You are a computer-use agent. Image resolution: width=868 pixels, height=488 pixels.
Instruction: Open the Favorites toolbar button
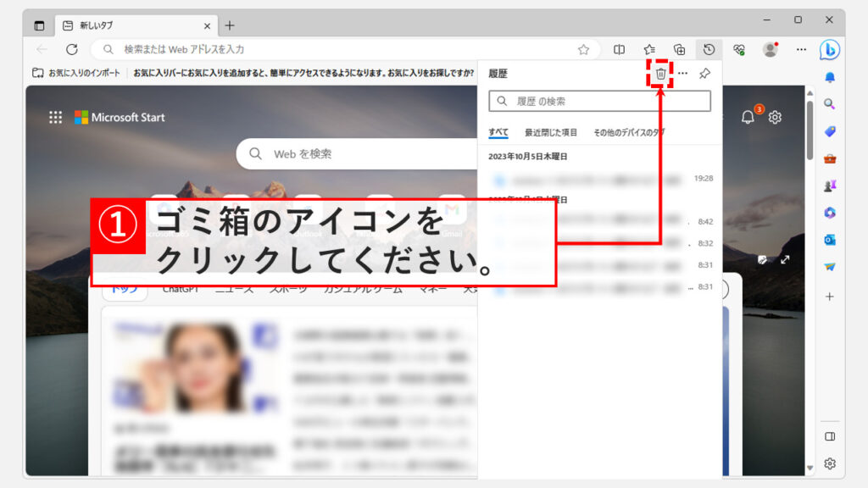coord(649,49)
